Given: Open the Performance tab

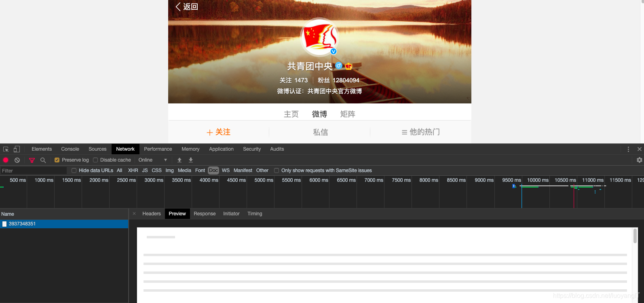Looking at the screenshot, I should [158, 149].
